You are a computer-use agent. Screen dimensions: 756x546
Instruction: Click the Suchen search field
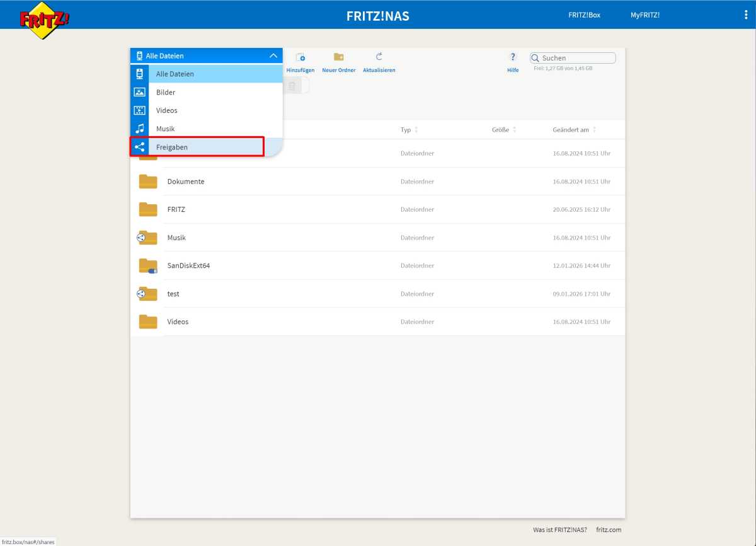(x=573, y=58)
